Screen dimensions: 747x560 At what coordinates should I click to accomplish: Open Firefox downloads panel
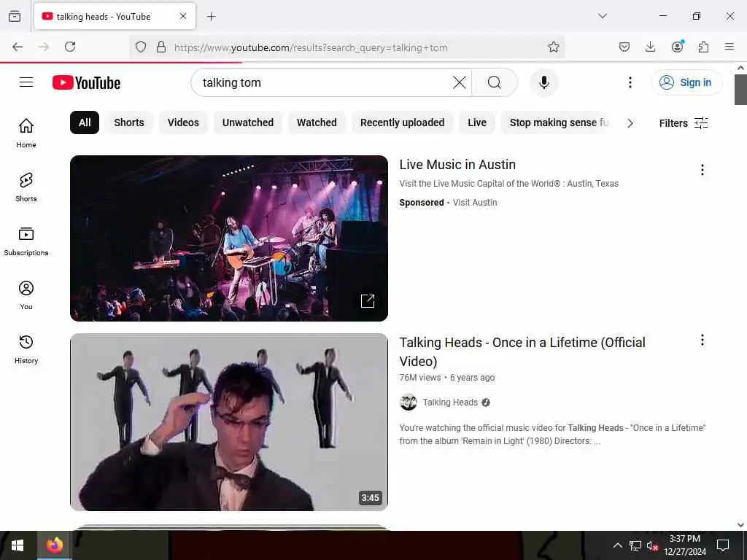point(650,47)
